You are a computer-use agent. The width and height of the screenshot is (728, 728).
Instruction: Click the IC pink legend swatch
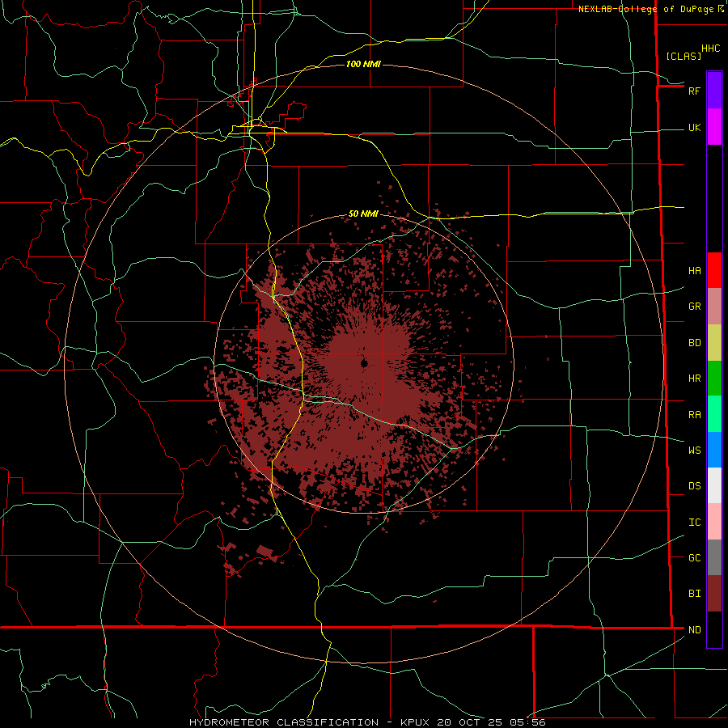pyautogui.click(x=714, y=522)
